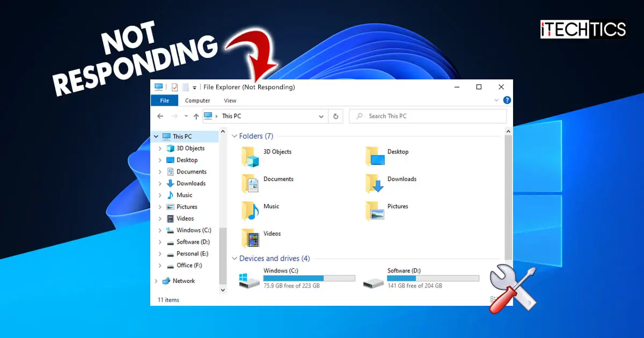Image resolution: width=644 pixels, height=338 pixels.
Task: Select Documents folder in Folders group
Action: click(267, 183)
